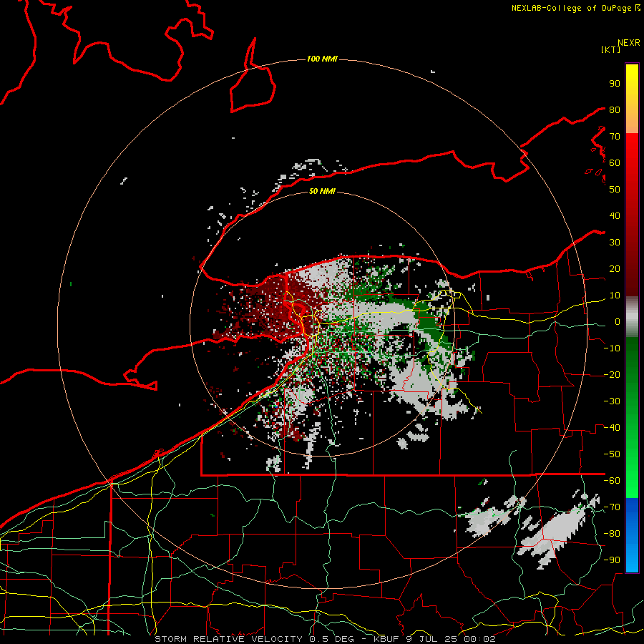
Task: Select the 50 value on velocity scale
Action: 615,190
